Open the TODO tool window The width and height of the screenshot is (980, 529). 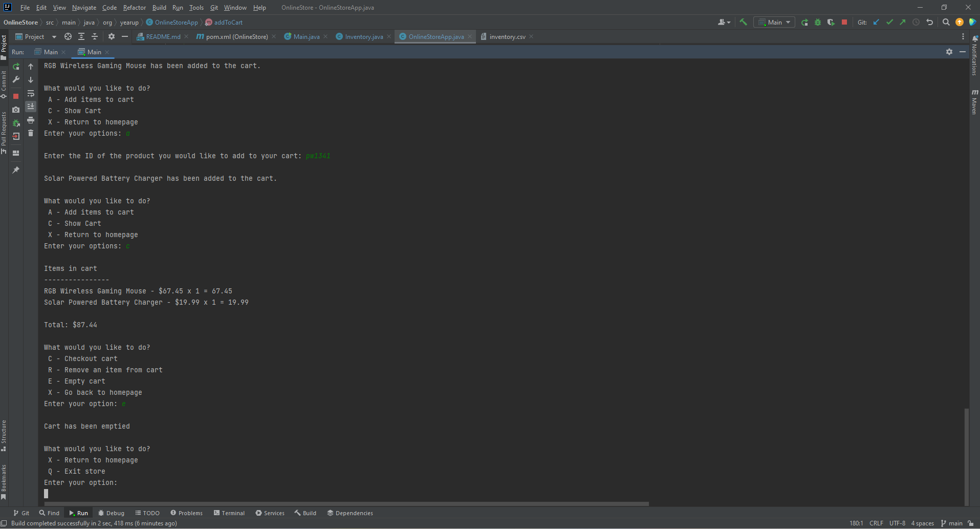pos(147,513)
